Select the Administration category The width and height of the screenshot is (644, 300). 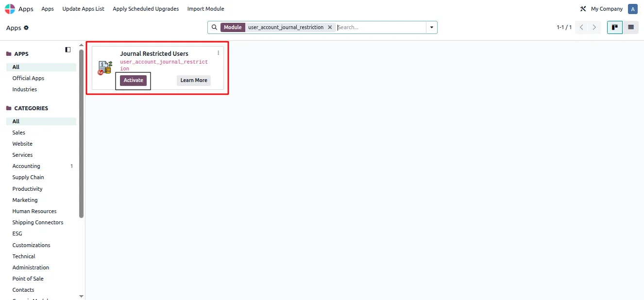41,267
